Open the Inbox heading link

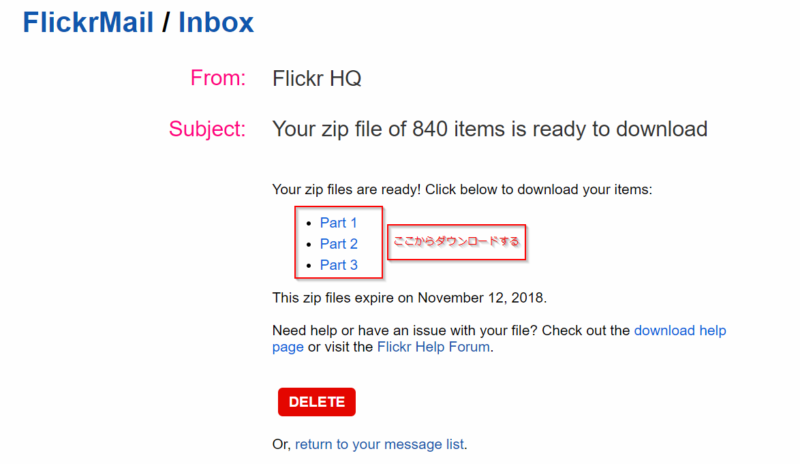[216, 21]
